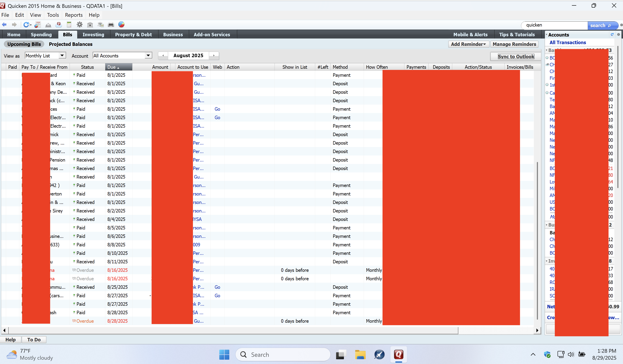This screenshot has height=364, width=623.
Task: Switch to Projected Balances view
Action: [70, 44]
